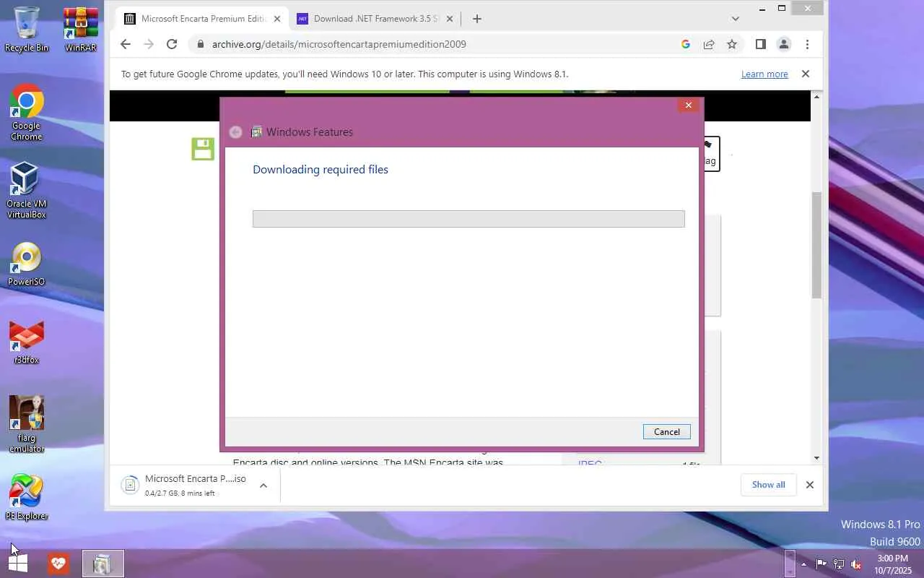Open Chrome tab search chevron
The image size is (924, 578).
coord(736,19)
